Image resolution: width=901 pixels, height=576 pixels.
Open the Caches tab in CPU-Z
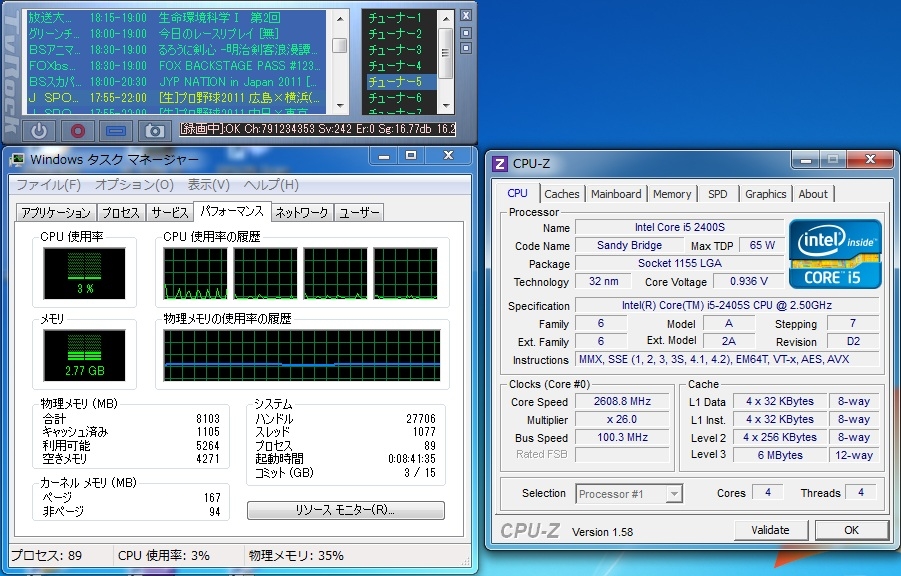pyautogui.click(x=561, y=194)
